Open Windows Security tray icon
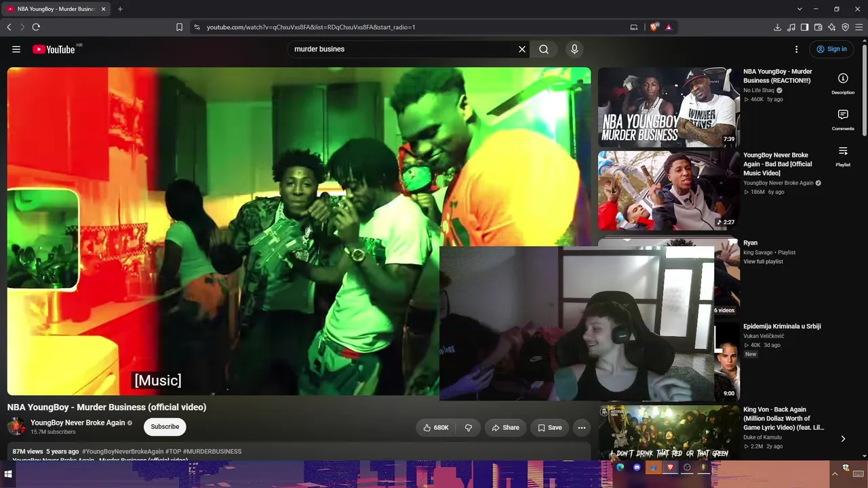The height and width of the screenshot is (488, 868). pos(846,468)
